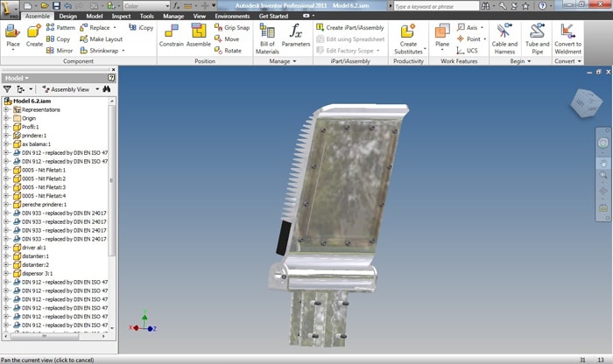Open the Environments ribbon tab

pyautogui.click(x=232, y=16)
